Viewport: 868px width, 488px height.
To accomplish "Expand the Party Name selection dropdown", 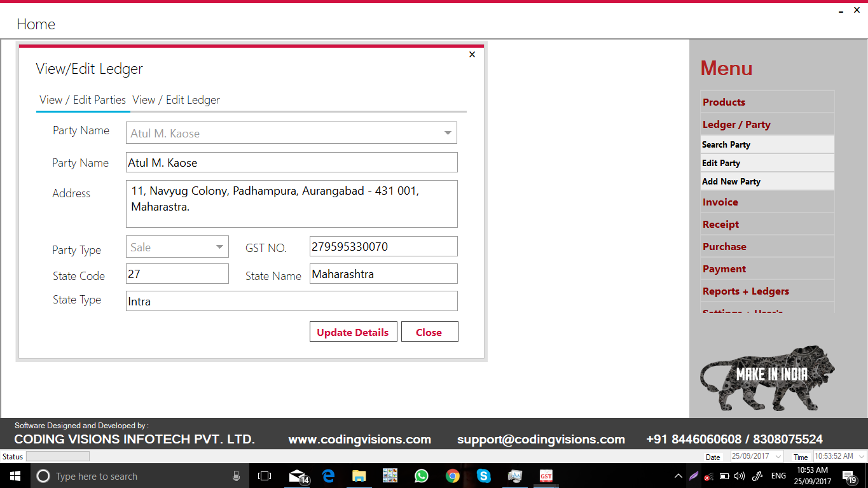I will pyautogui.click(x=446, y=132).
